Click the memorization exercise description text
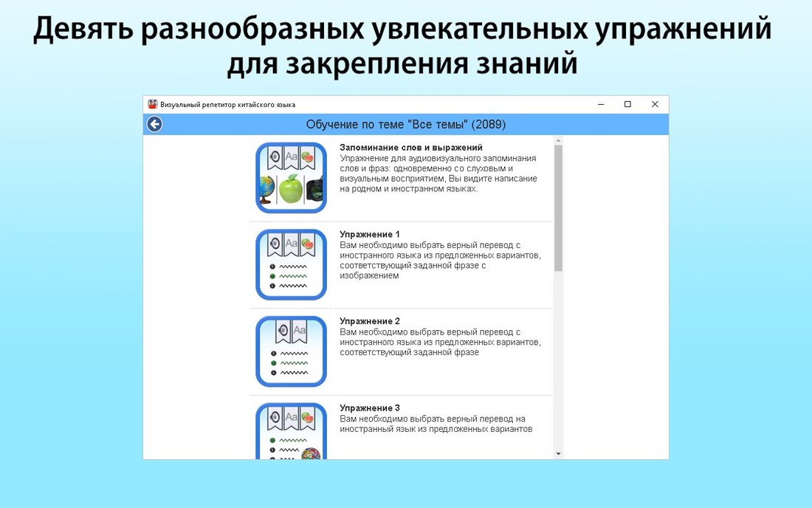This screenshot has height=508, width=812. 438,174
